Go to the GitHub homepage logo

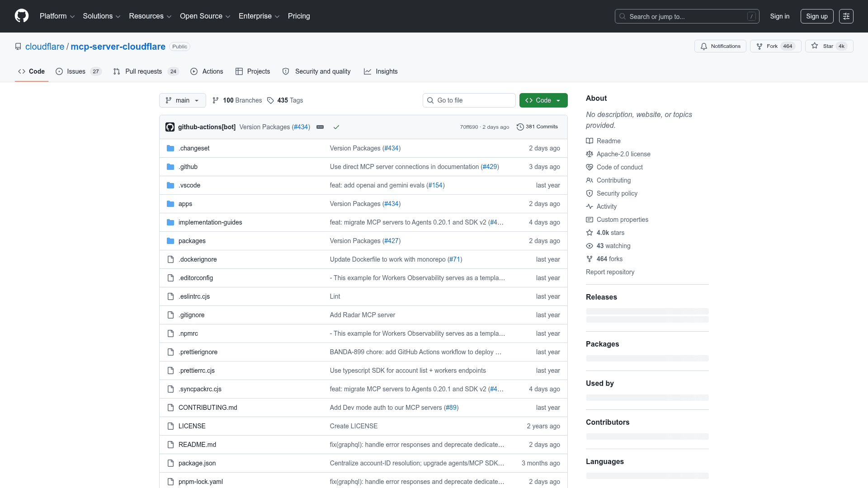coord(22,16)
